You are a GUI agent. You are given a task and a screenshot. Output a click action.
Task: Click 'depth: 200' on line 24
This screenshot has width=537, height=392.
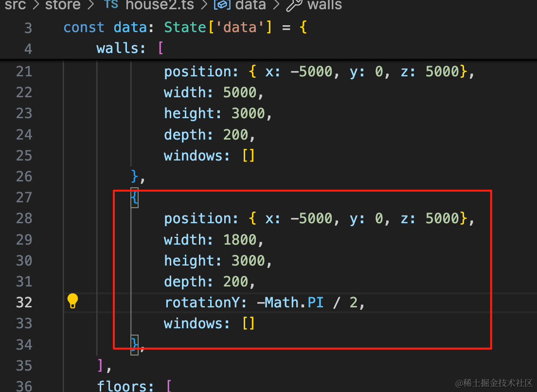pos(206,135)
